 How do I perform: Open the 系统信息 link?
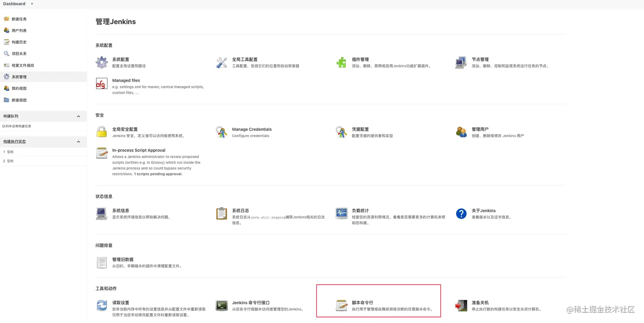click(121, 211)
